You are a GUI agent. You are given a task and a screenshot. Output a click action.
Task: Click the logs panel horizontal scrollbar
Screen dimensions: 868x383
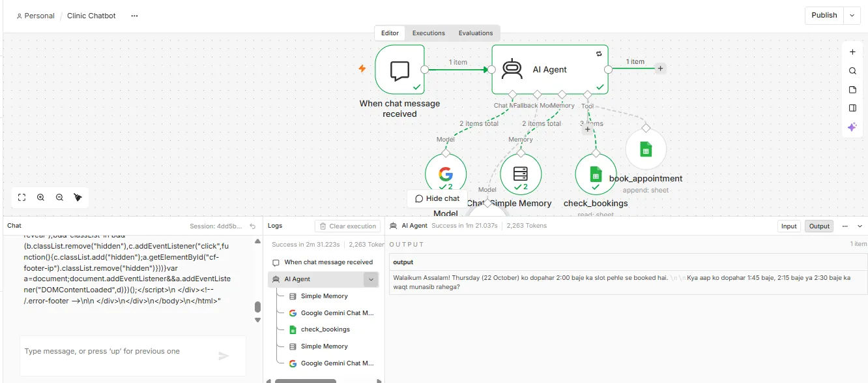[306, 380]
